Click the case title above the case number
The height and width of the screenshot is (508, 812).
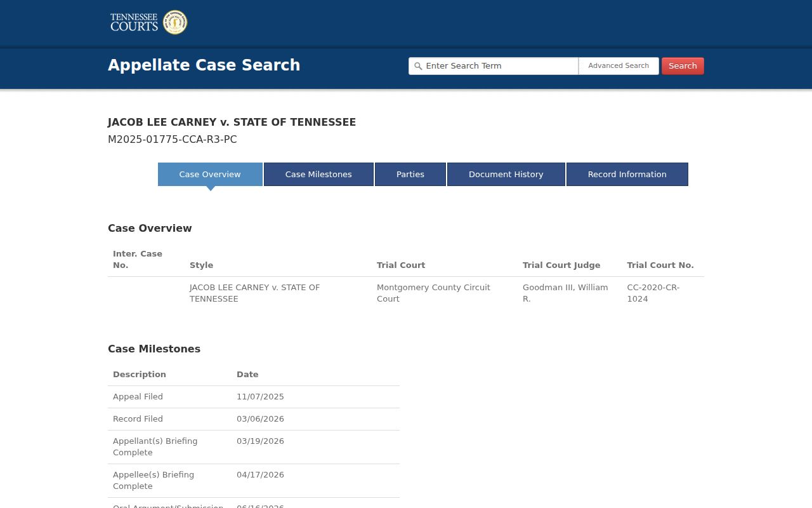coord(232,122)
